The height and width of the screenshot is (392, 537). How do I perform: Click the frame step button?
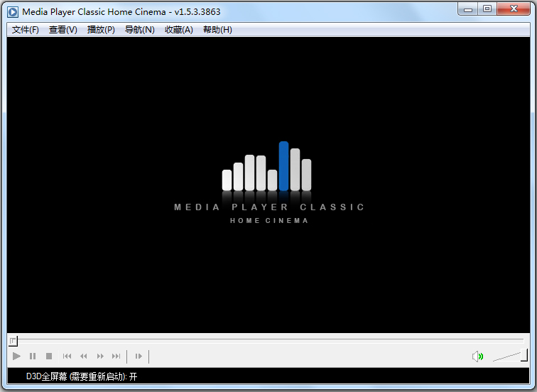[x=139, y=356]
